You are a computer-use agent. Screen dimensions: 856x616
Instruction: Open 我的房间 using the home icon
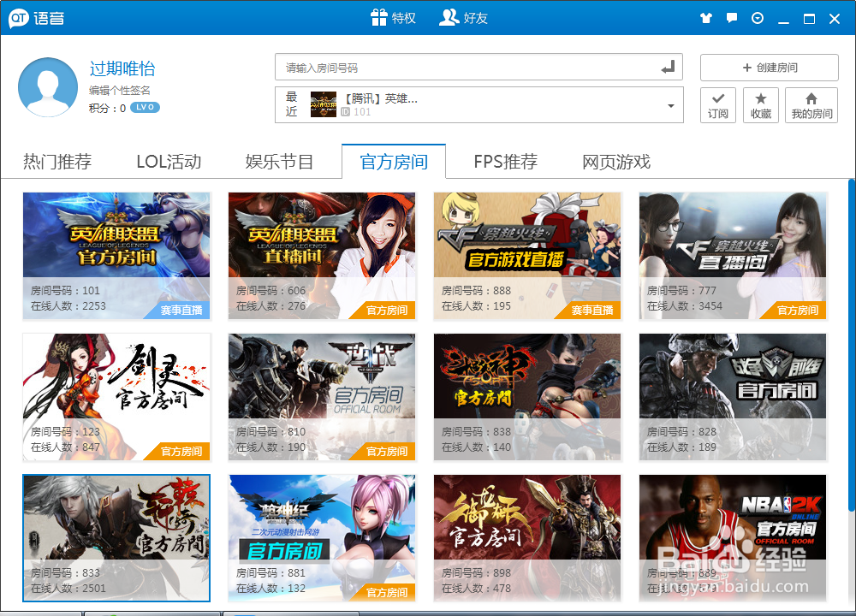811,104
